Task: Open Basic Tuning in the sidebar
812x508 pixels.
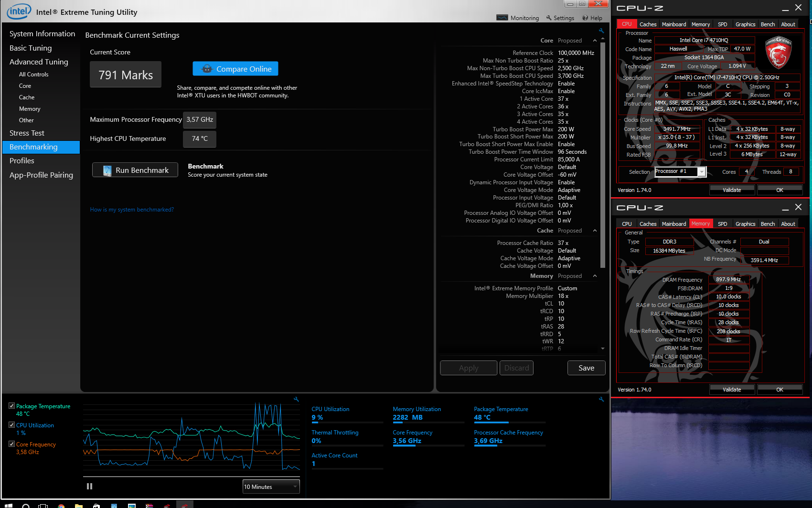Action: [x=31, y=48]
